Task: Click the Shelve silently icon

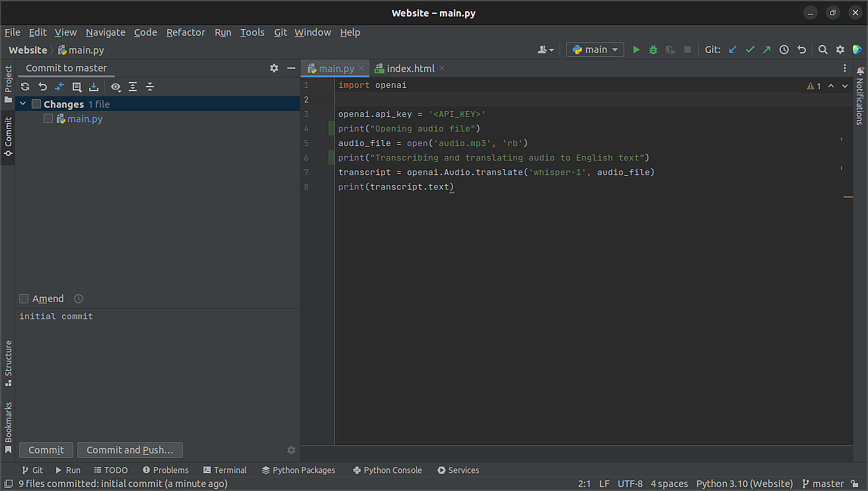Action: [94, 87]
